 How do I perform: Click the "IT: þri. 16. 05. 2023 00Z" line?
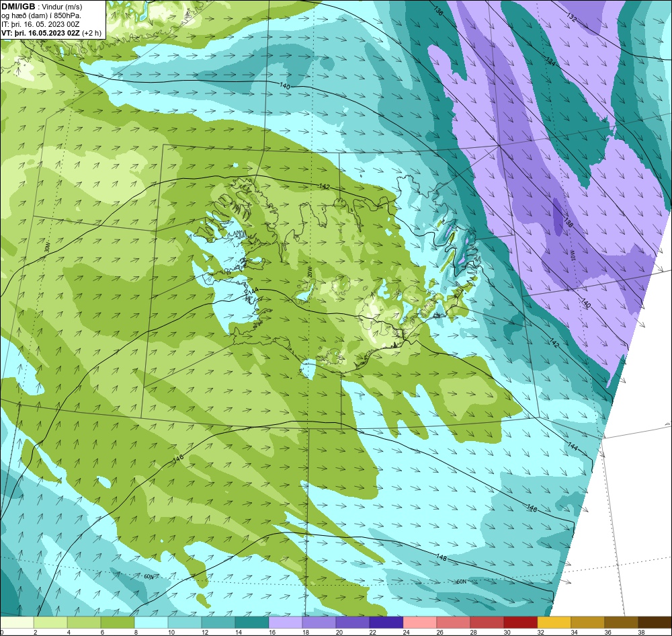click(x=40, y=24)
